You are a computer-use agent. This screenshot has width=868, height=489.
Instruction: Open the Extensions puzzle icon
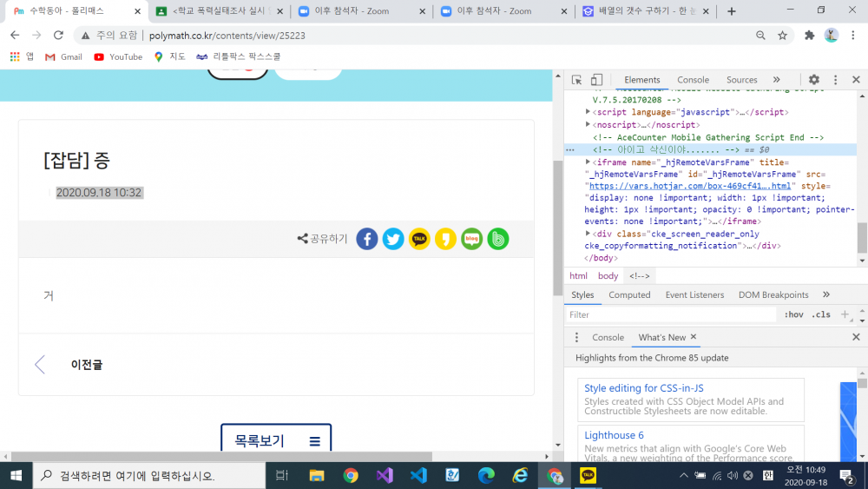[809, 36]
